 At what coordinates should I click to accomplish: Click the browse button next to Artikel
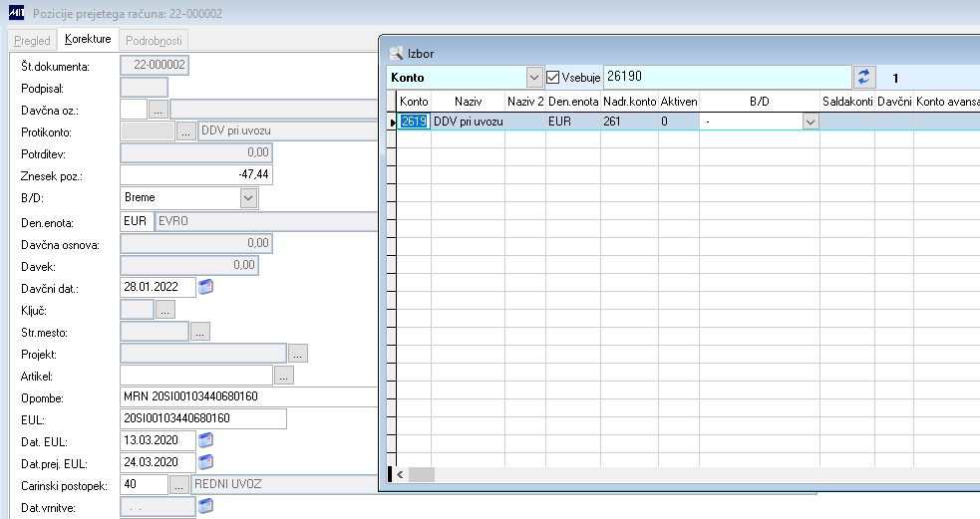(x=284, y=376)
